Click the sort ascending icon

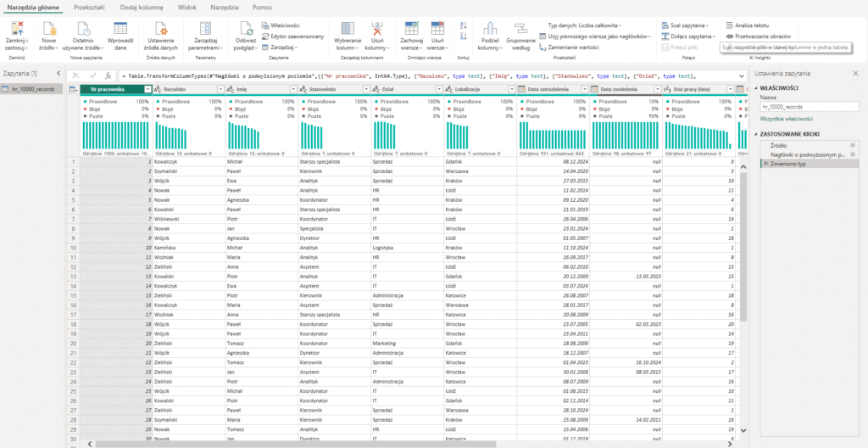pyautogui.click(x=462, y=25)
